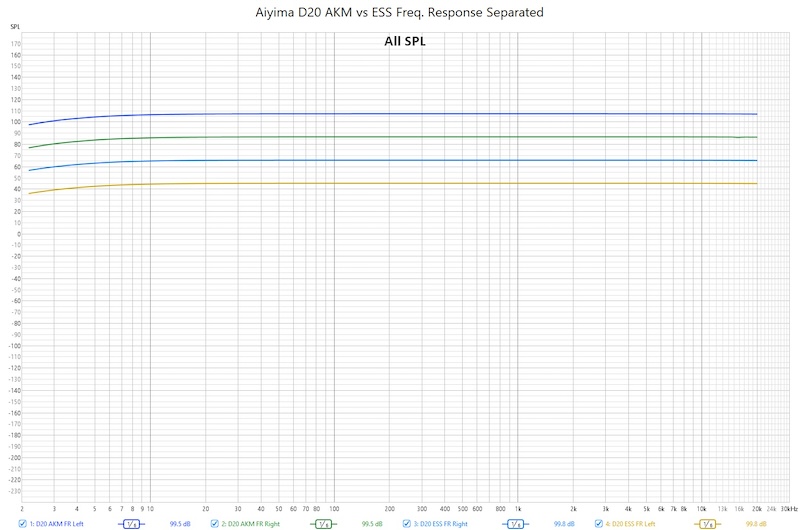Click the SPL axis label above the vertical scale
The width and height of the screenshot is (800, 530).
coord(15,27)
